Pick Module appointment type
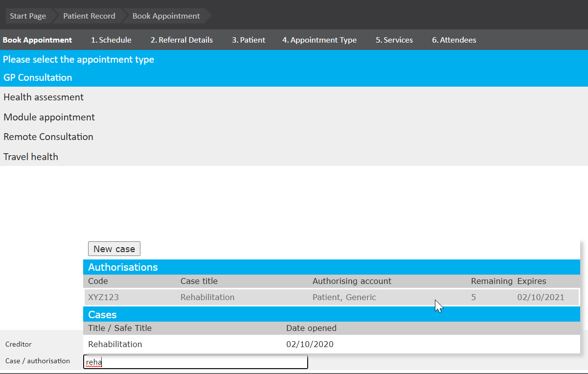This screenshot has width=588, height=374. (x=49, y=117)
